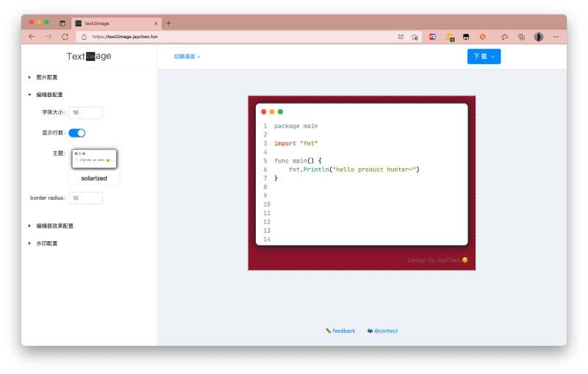Click the address bar URL text2image.jaychen.fun

pyautogui.click(x=125, y=37)
